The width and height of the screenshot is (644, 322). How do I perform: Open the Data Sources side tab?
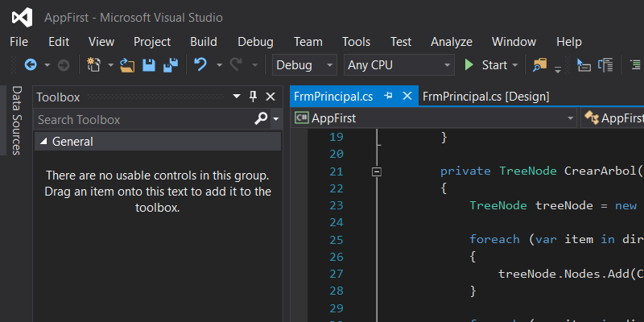tap(15, 121)
